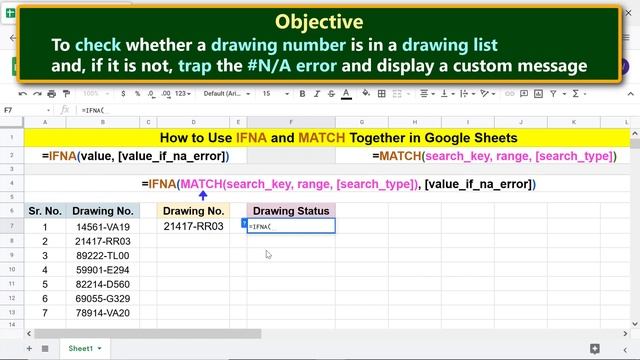The width and height of the screenshot is (640, 360).
Task: Click the side panel collapse chevron at bottom right
Action: (625, 349)
